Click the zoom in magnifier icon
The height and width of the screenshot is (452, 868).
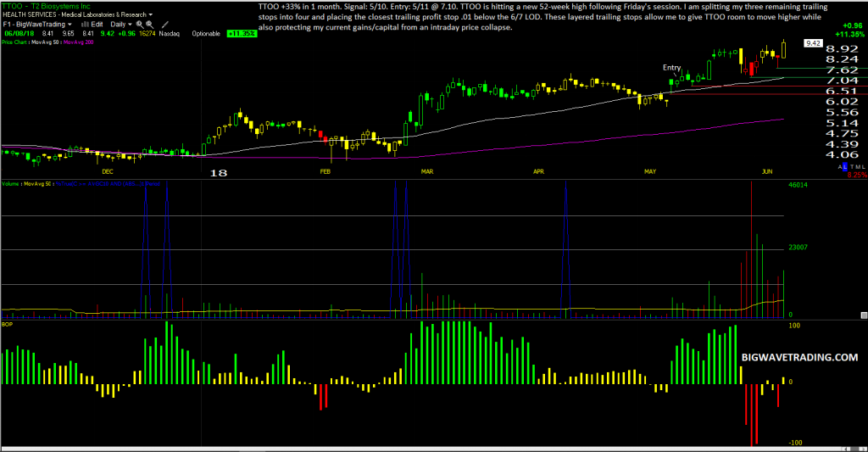pos(140,25)
